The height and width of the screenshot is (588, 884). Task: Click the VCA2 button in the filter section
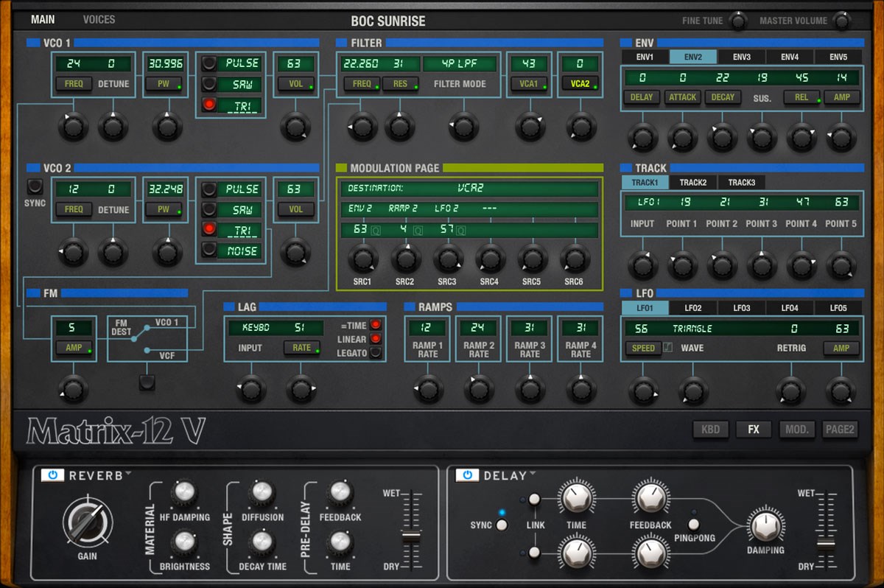point(580,83)
